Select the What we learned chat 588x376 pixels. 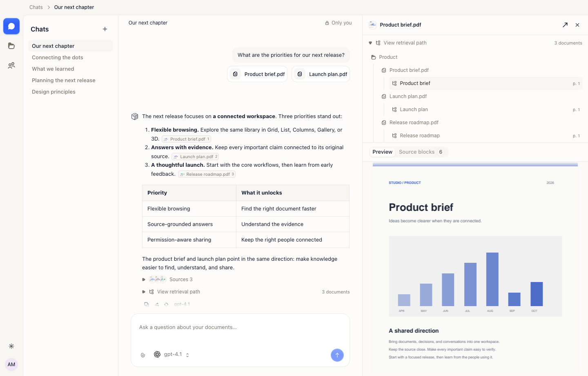coord(71,69)
